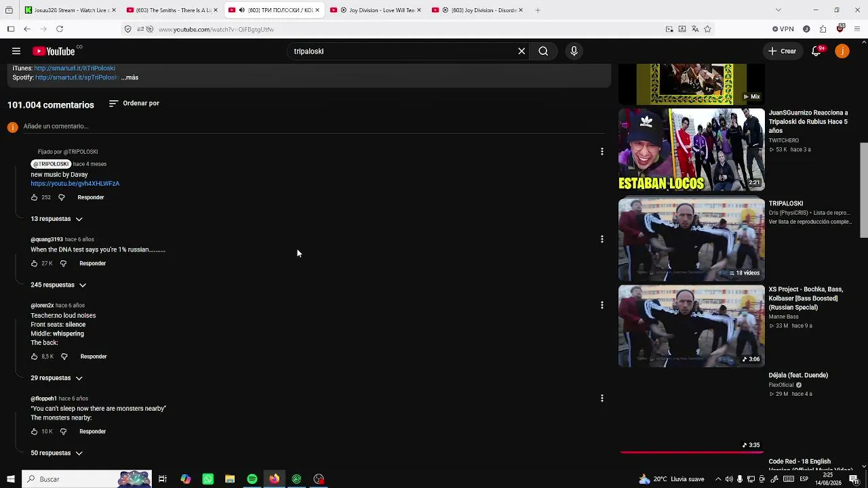Open the Task View taskbar button
This screenshot has width=868, height=488.
point(163,479)
